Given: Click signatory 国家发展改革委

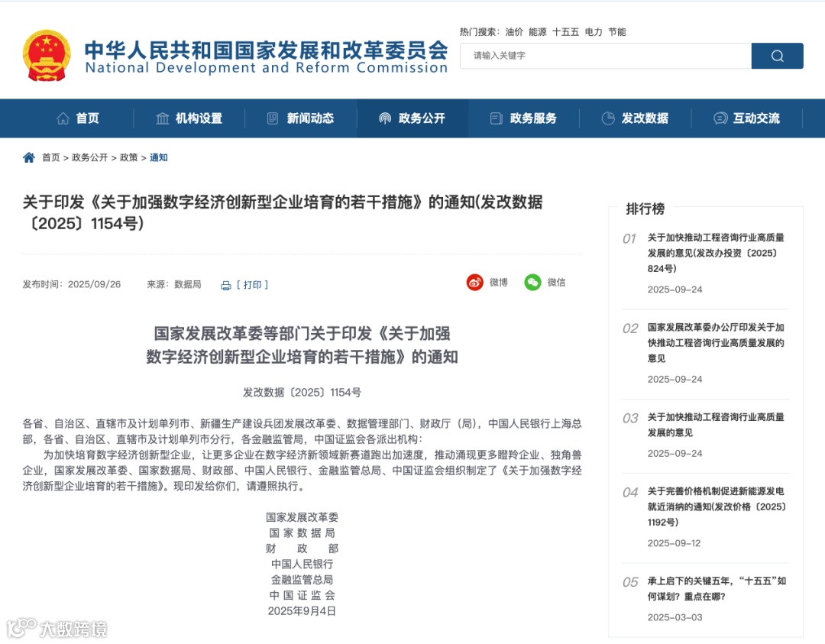Looking at the screenshot, I should click(x=302, y=517).
